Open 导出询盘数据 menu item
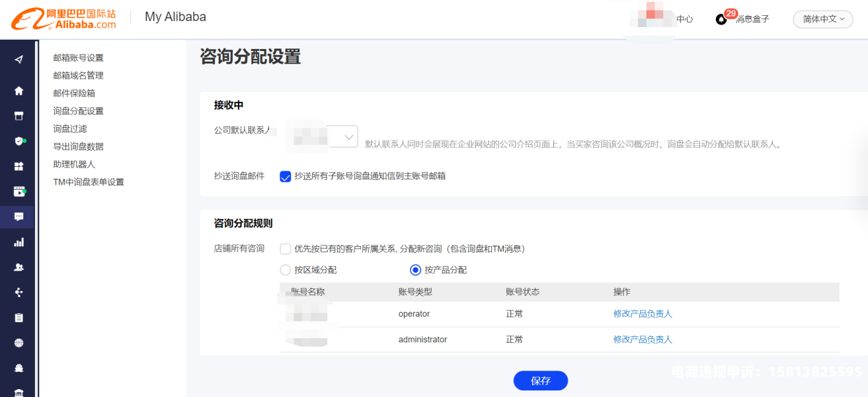This screenshot has width=868, height=397. (78, 147)
